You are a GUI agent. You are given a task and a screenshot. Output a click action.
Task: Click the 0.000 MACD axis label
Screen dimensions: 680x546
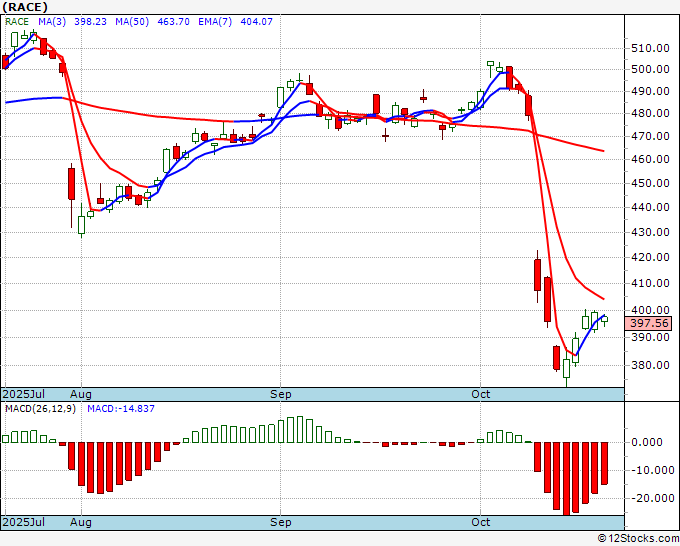click(x=647, y=442)
